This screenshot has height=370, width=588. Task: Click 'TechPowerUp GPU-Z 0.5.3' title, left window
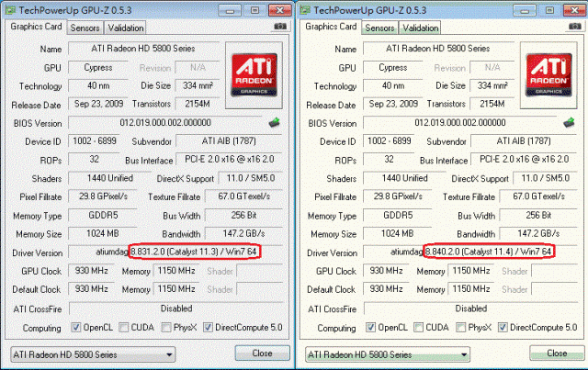[75, 10]
